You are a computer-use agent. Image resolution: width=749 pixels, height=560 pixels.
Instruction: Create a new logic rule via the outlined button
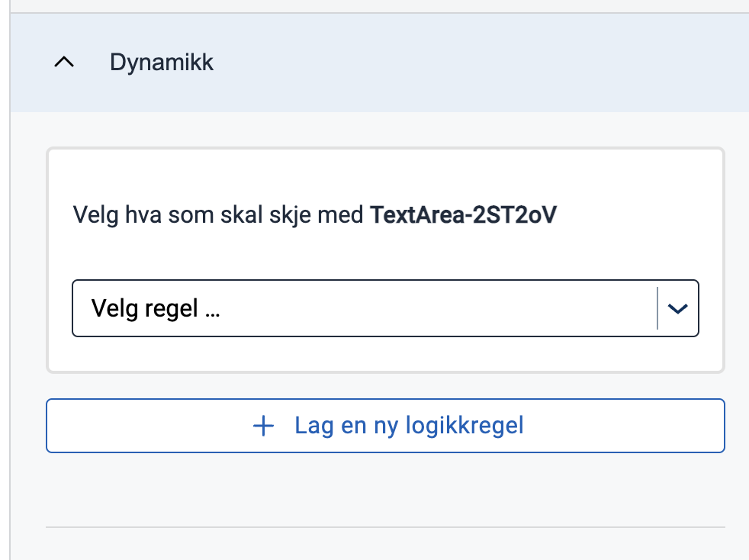[x=385, y=426]
